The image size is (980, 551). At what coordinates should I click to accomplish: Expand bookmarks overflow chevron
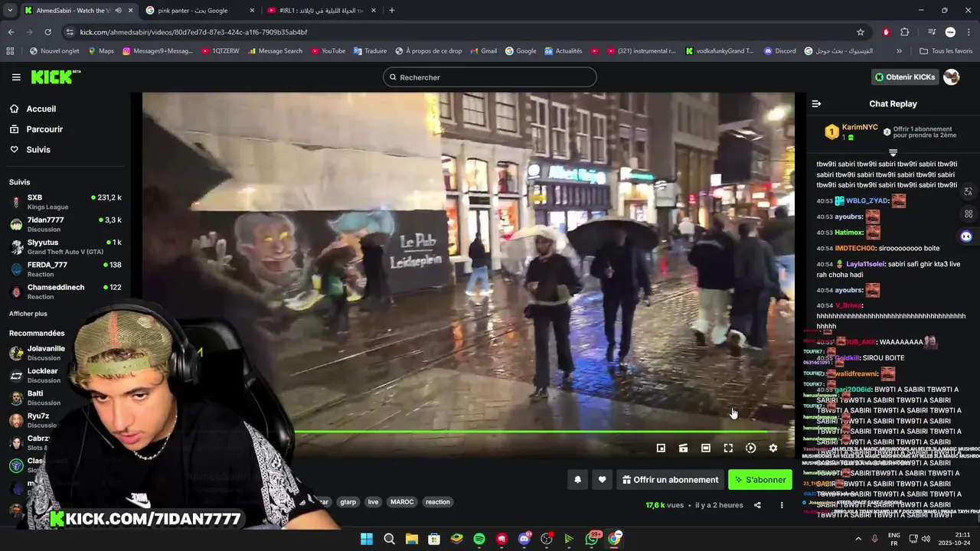pyautogui.click(x=899, y=51)
